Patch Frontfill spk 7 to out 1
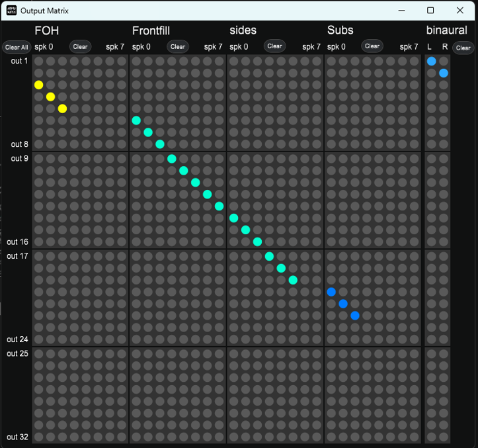478x448 pixels. click(x=219, y=62)
